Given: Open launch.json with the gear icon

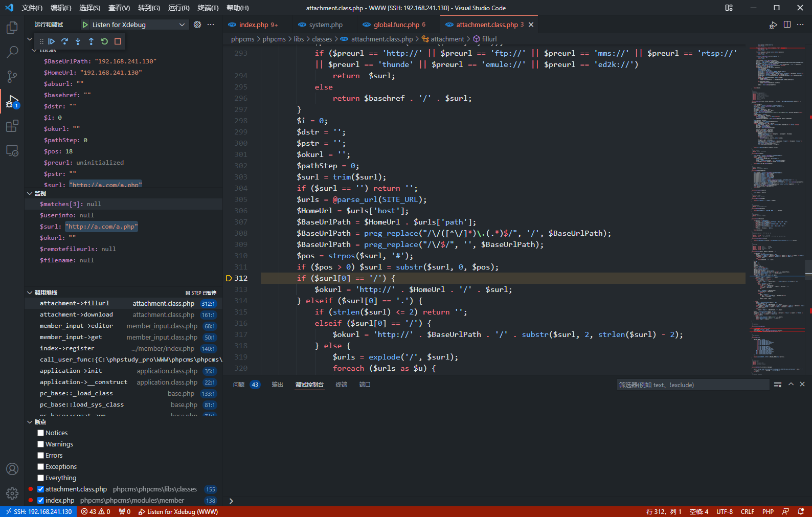Looking at the screenshot, I should [x=197, y=25].
